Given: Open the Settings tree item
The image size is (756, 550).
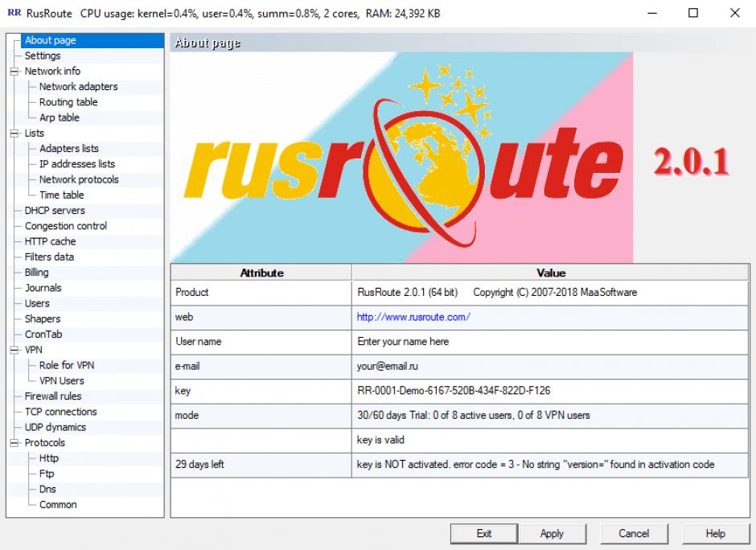Looking at the screenshot, I should [x=43, y=56].
